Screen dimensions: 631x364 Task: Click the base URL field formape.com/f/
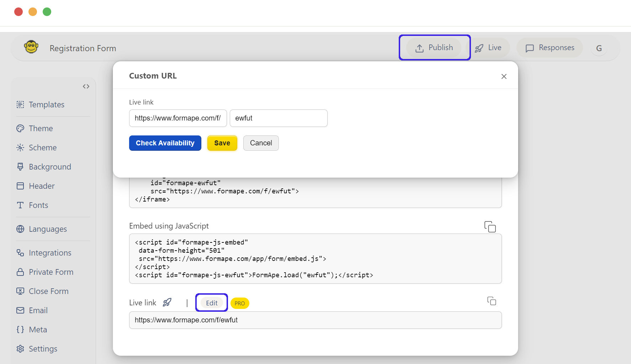coord(178,118)
